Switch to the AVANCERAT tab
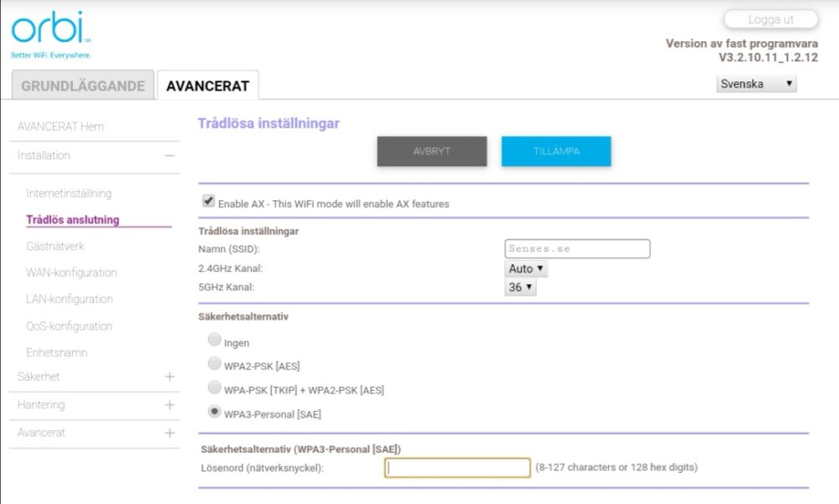 (207, 86)
